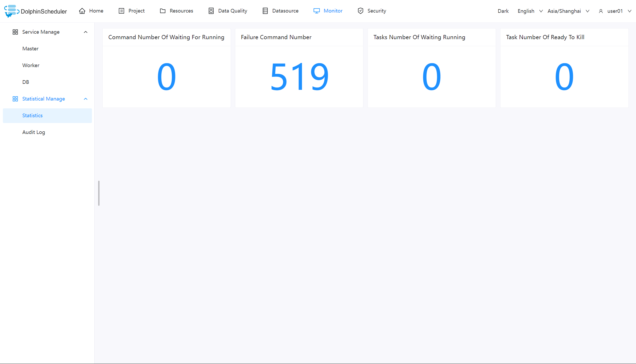
Task: Click the Monitor screen icon
Action: point(317,11)
